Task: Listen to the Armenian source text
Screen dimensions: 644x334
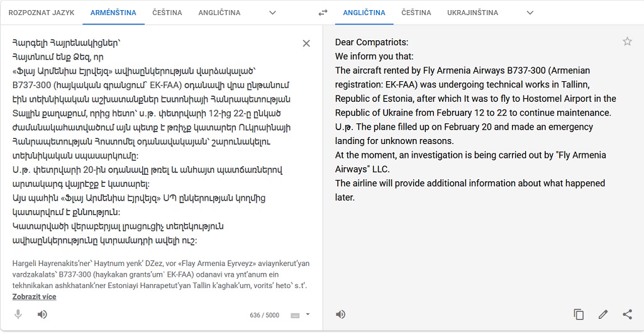Action: click(42, 315)
